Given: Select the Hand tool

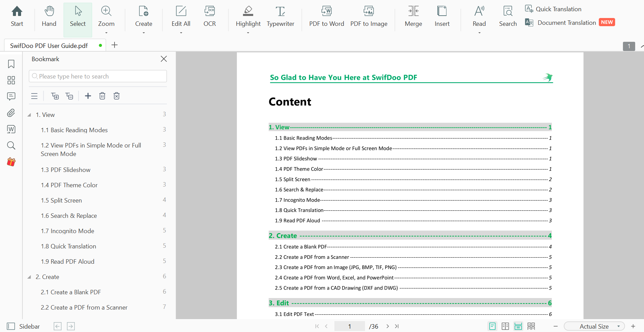Looking at the screenshot, I should click(49, 16).
